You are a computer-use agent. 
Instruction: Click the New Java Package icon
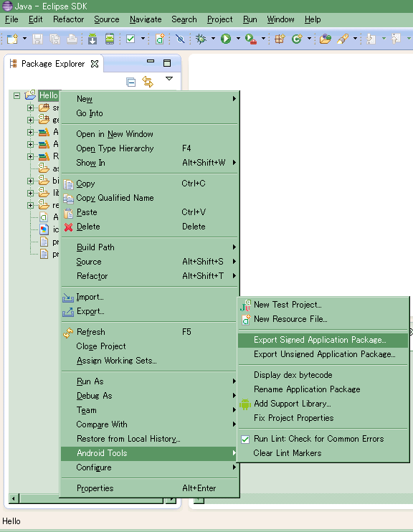pyautogui.click(x=280, y=39)
